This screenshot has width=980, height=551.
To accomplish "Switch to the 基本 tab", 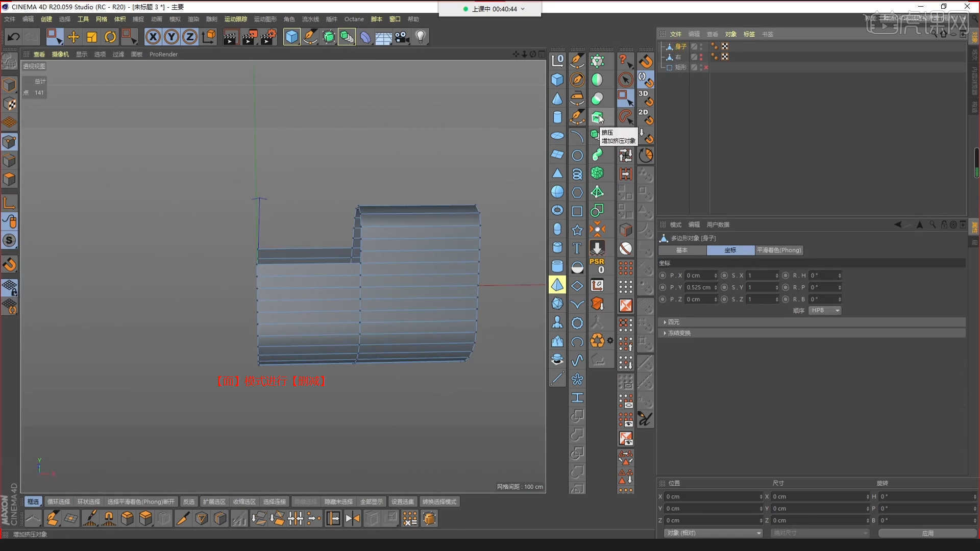I will point(682,251).
